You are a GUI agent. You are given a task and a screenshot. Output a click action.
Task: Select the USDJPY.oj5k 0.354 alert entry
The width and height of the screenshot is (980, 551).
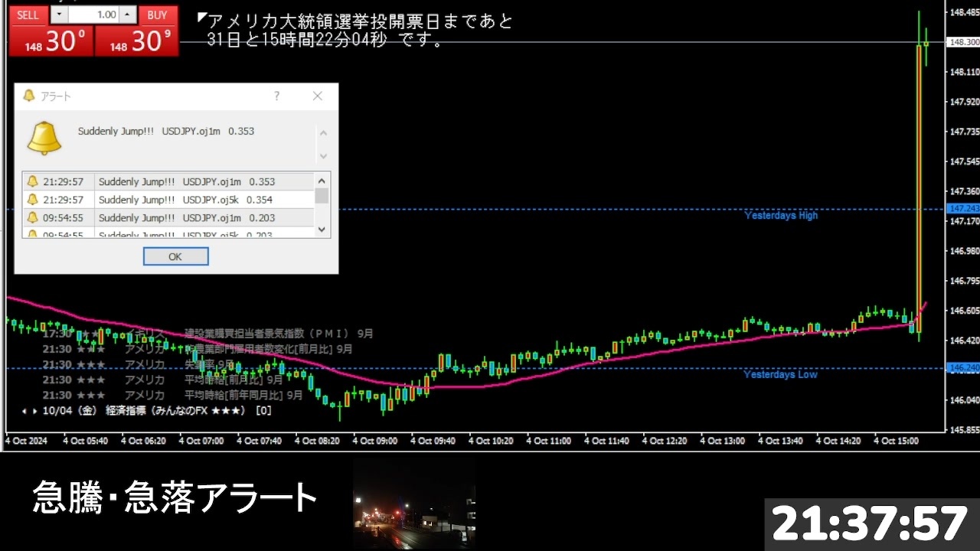click(191, 200)
